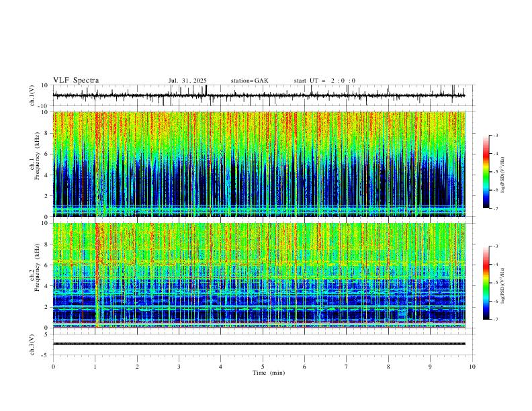Click the ch.3 flat waveform trace
Image resolution: width=532 pixels, height=411 pixels.
click(259, 344)
